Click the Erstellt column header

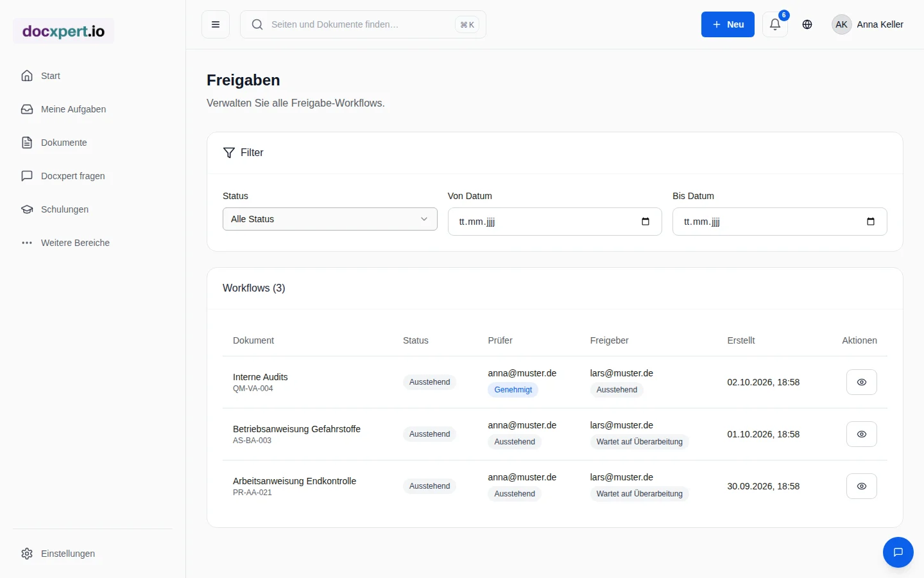tap(741, 340)
